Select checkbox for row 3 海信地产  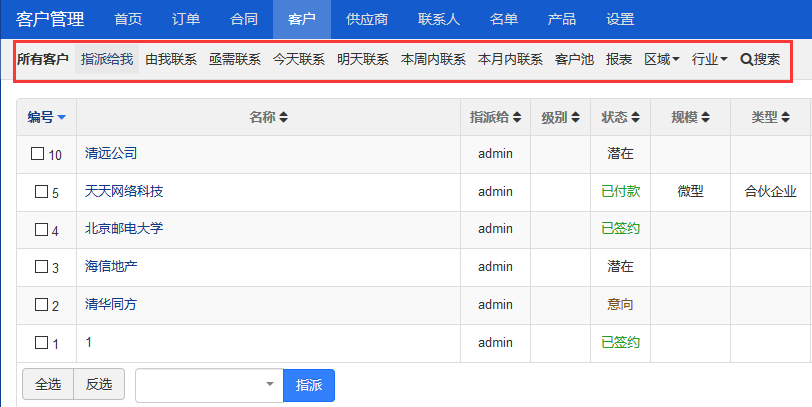pos(41,267)
